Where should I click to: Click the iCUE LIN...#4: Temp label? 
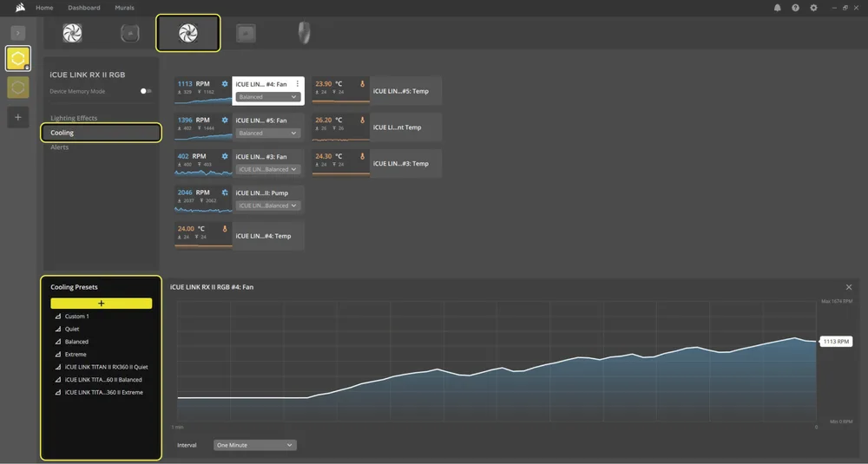263,236
